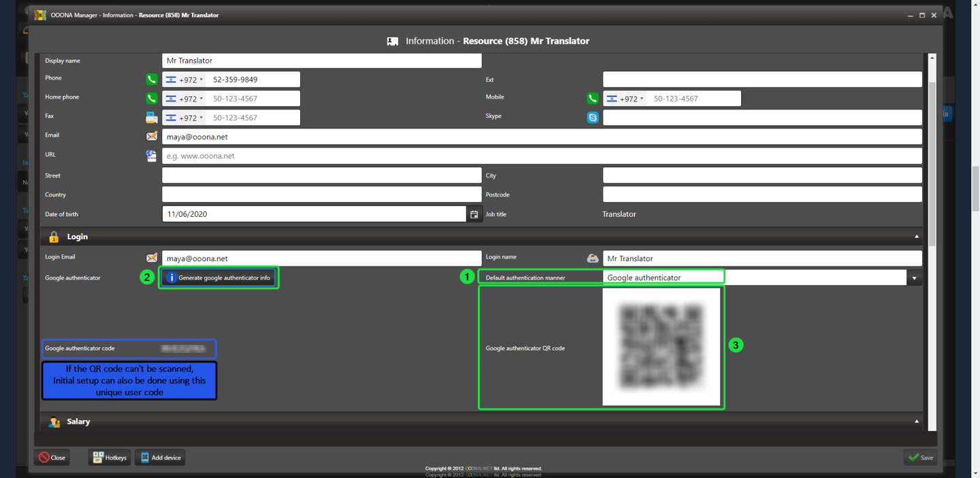980x478 pixels.
Task: Click the green call icon beside Mobile
Action: pyautogui.click(x=593, y=99)
